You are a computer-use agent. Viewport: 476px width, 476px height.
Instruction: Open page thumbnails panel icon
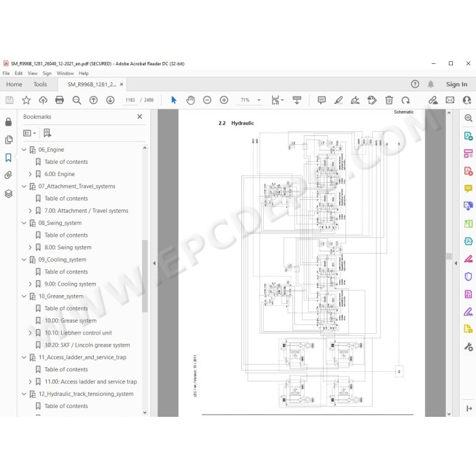(9, 139)
